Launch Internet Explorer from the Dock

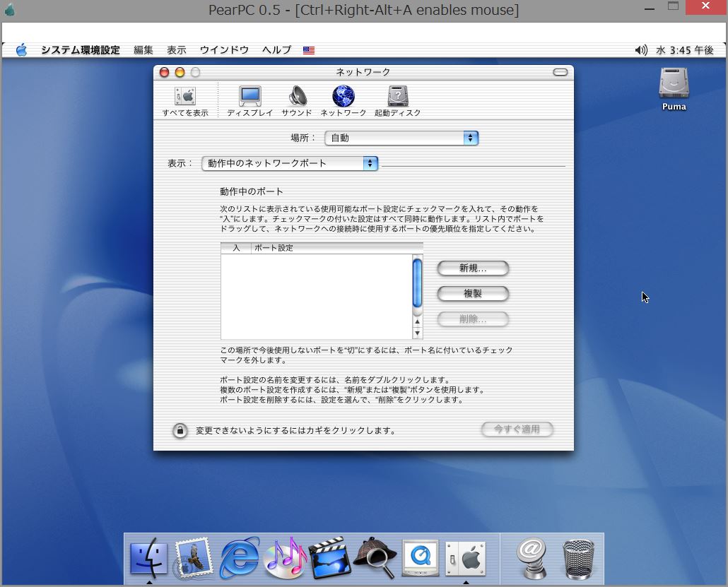pyautogui.click(x=239, y=557)
